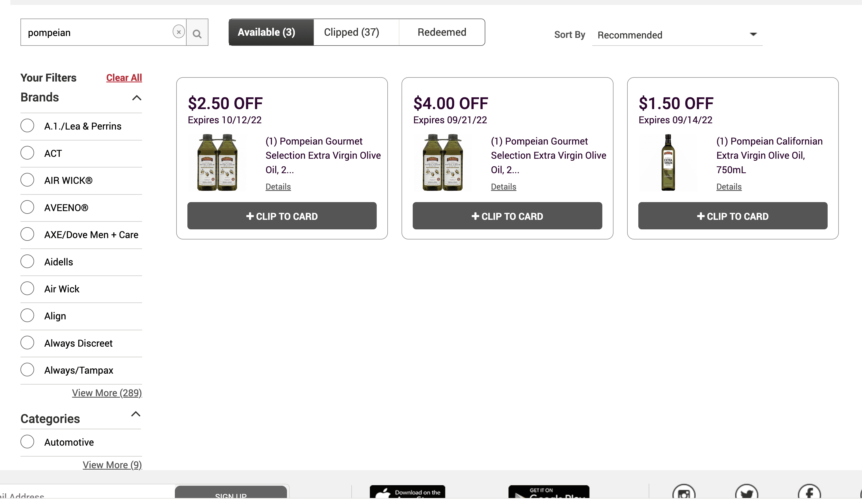Click the Californian olive oil bottle thumbnail
This screenshot has width=862, height=504.
[668, 163]
